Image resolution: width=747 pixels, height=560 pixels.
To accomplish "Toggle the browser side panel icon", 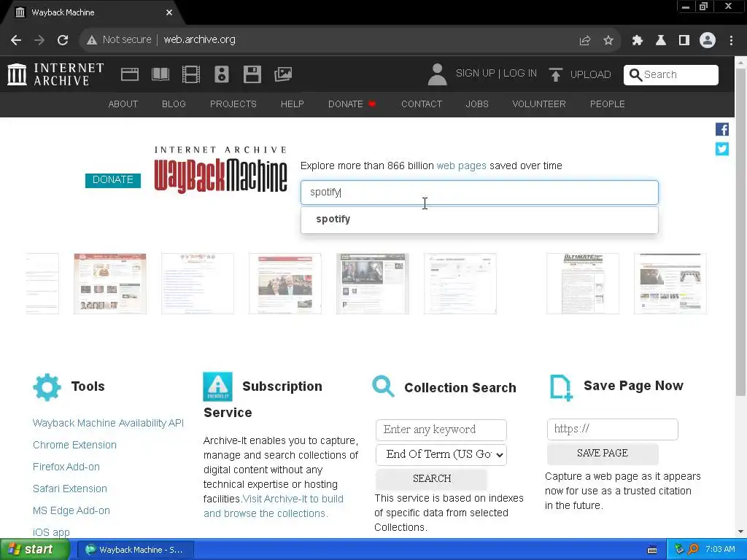I will coord(684,41).
